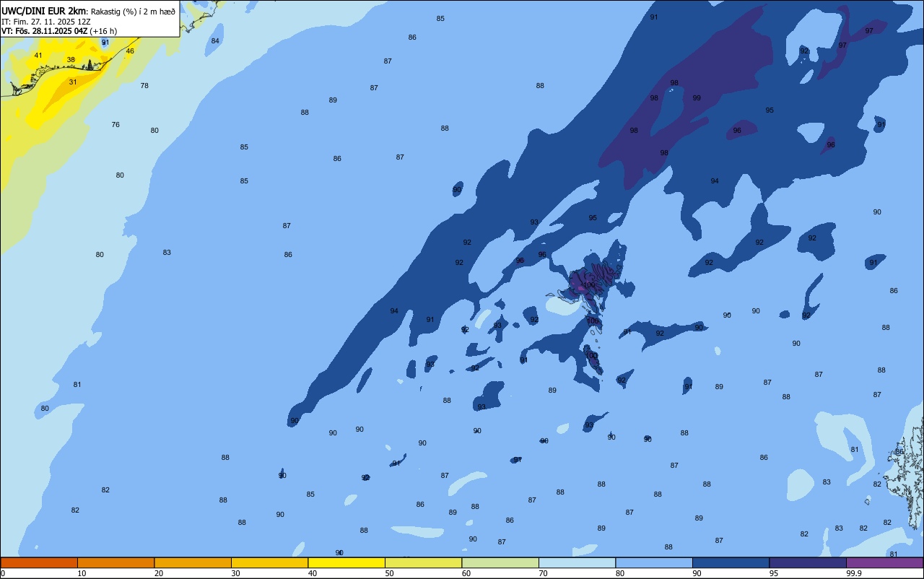Select the '95' legend tick label
Viewport: 924px width, 579px height.
click(774, 573)
